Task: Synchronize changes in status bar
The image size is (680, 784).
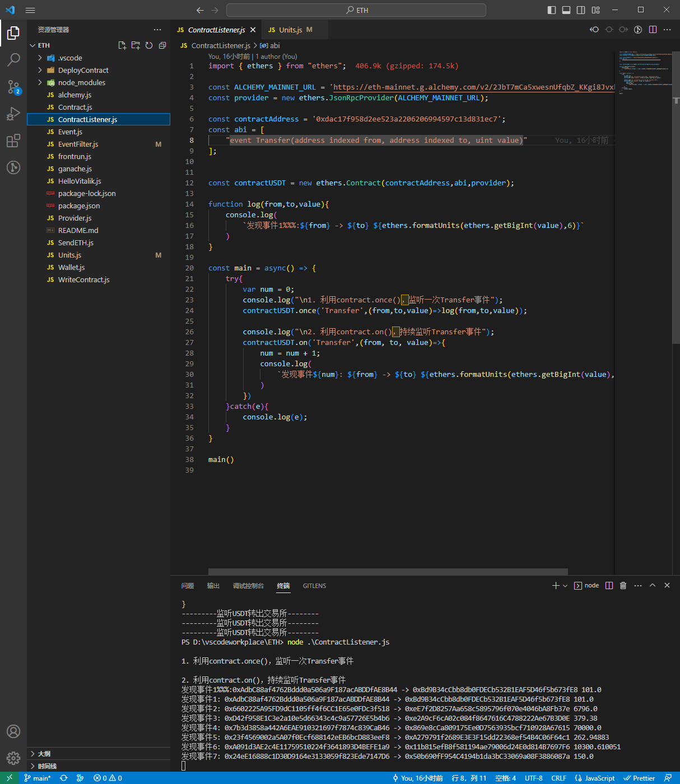Action: [x=64, y=778]
